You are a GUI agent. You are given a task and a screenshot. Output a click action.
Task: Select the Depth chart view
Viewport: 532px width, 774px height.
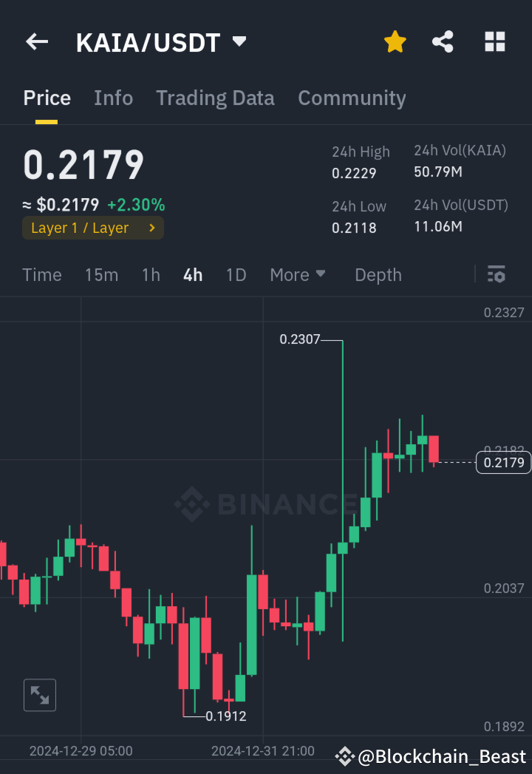378,274
